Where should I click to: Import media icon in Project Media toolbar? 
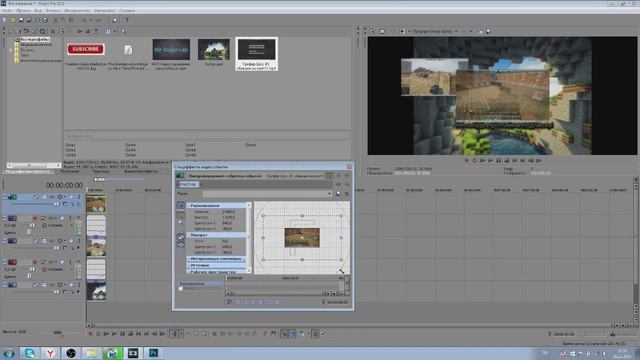tap(11, 31)
